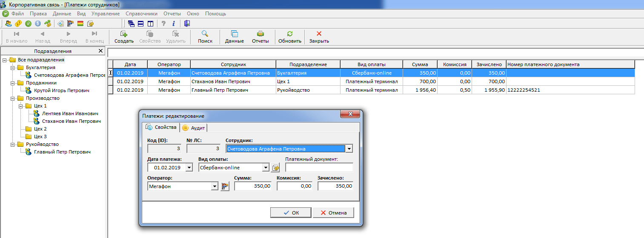644x238 pixels.
Task: Select Крутой Игорь Петрович in the tree
Action: (x=61, y=90)
